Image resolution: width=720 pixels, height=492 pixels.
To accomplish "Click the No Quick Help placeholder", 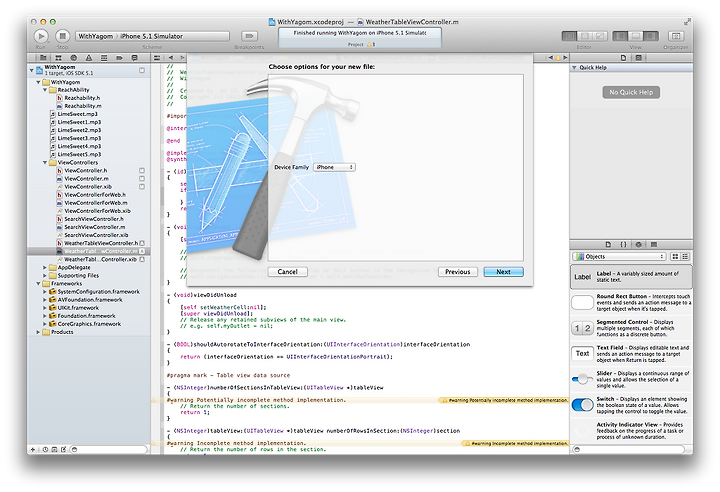I will (x=631, y=92).
